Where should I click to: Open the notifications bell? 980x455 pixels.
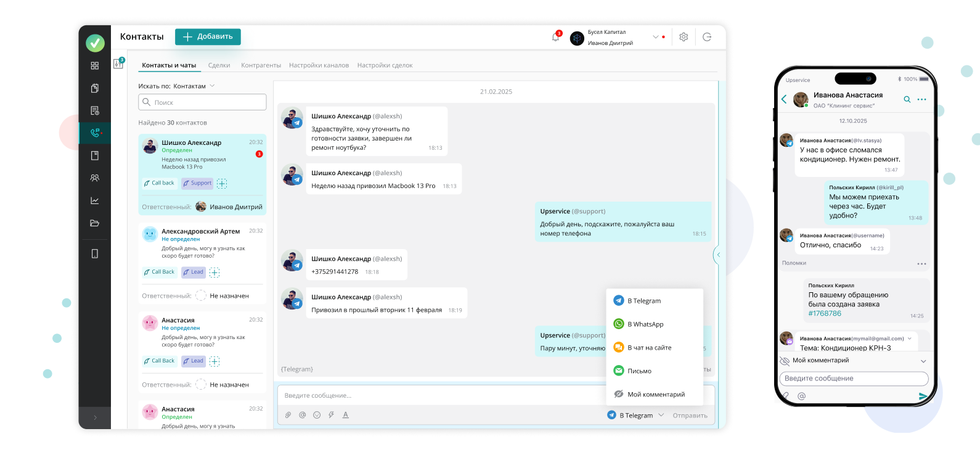point(556,37)
